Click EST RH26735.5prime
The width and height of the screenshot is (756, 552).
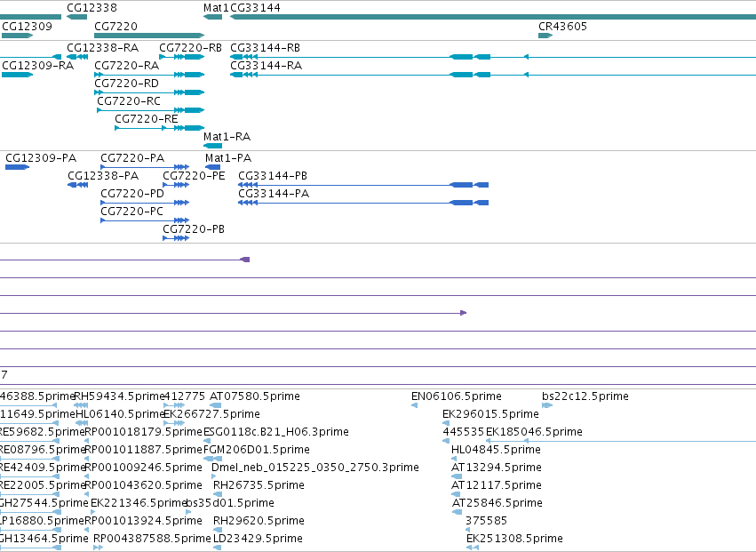coord(259,485)
